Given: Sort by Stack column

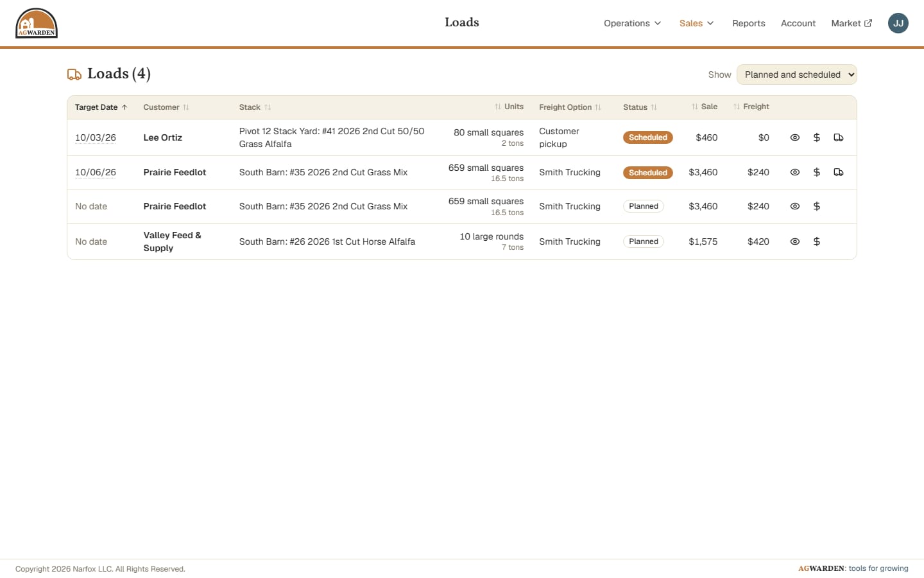Looking at the screenshot, I should 255,107.
